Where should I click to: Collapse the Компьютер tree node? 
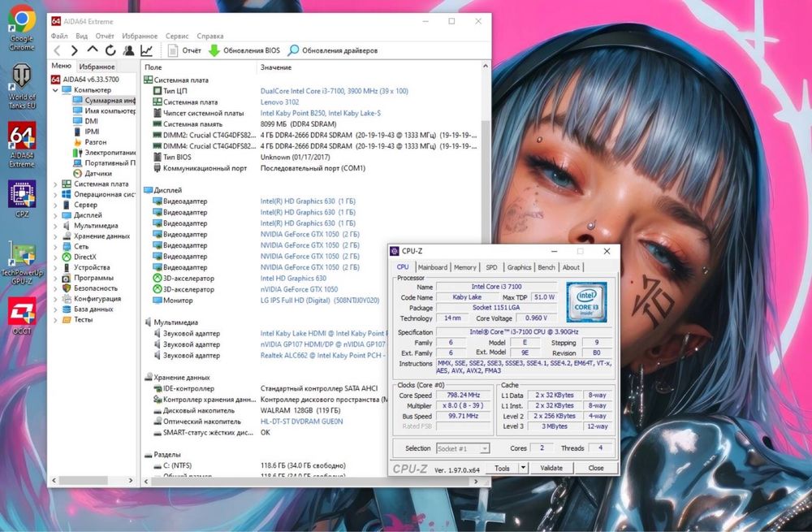pos(55,90)
